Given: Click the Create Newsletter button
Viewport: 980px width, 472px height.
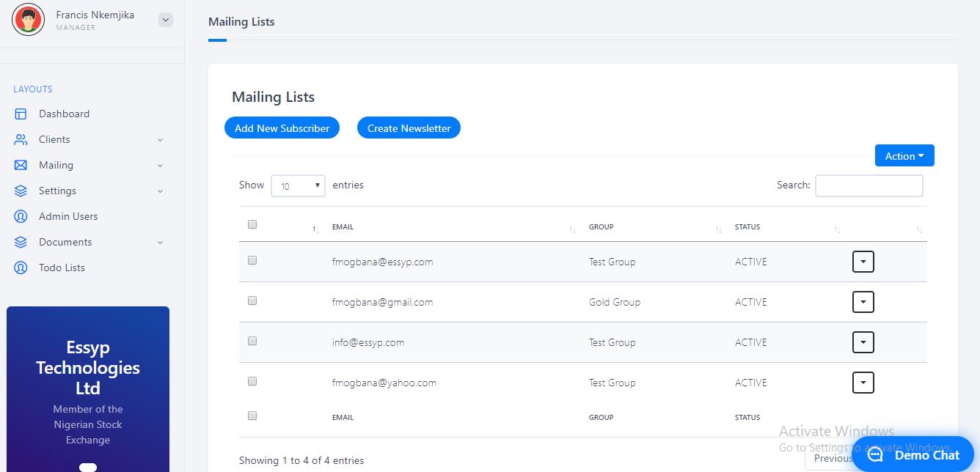Looking at the screenshot, I should point(409,128).
